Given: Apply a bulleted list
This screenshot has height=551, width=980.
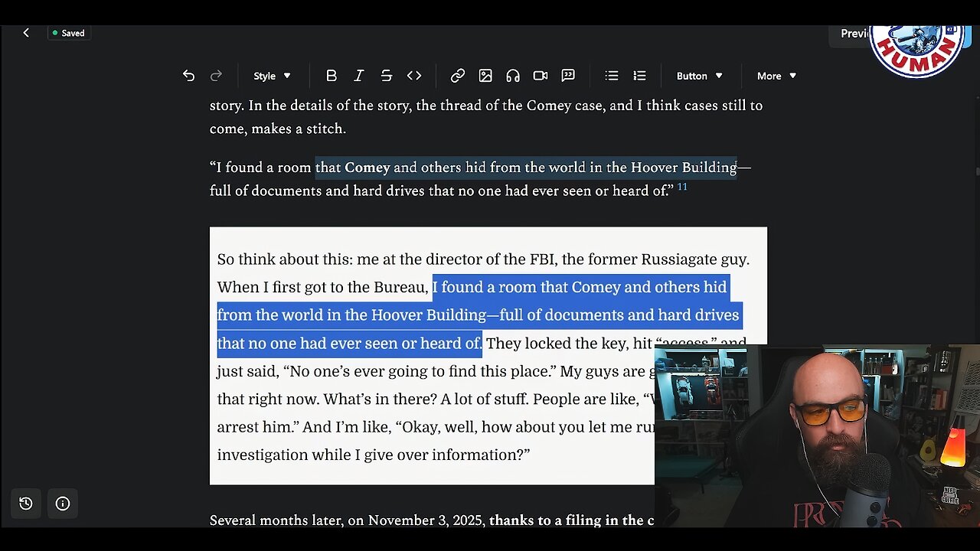Looking at the screenshot, I should tap(612, 76).
